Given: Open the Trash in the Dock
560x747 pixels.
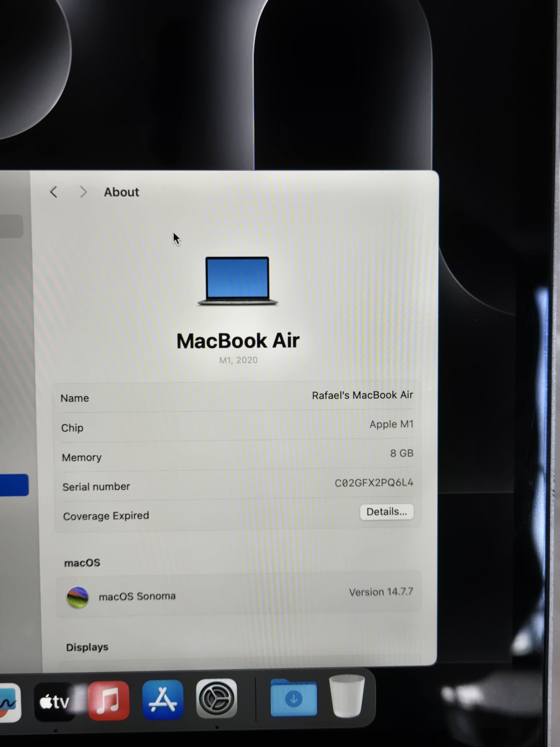Looking at the screenshot, I should (x=347, y=696).
